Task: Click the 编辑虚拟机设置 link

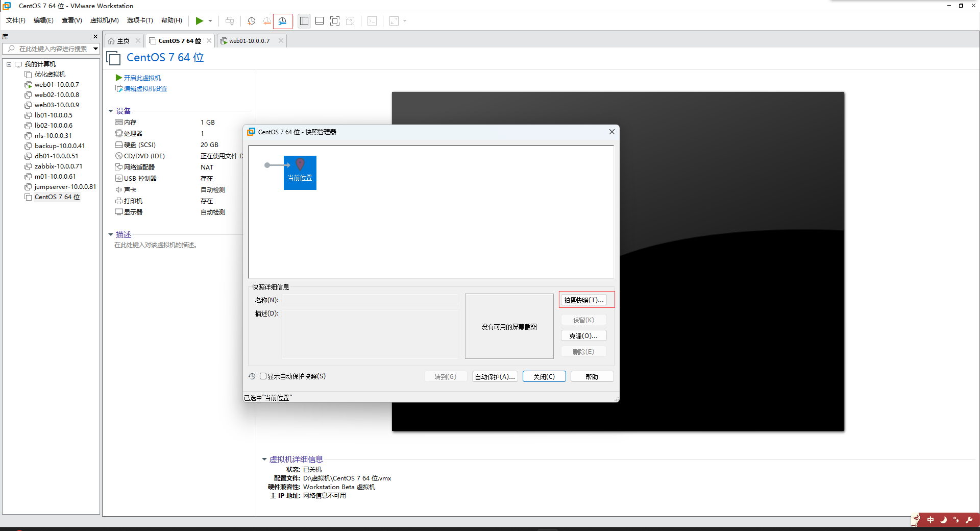Action: tap(145, 89)
